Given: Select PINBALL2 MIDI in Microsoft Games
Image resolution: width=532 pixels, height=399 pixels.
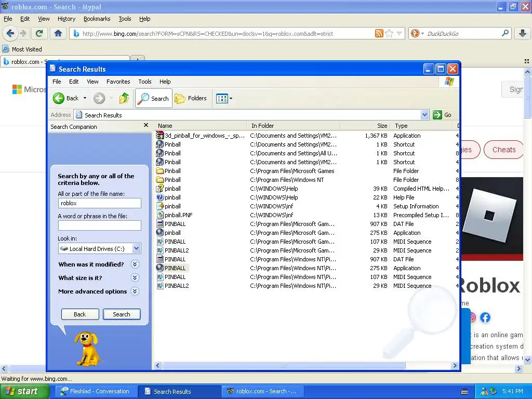Looking at the screenshot, I should coord(177,250).
